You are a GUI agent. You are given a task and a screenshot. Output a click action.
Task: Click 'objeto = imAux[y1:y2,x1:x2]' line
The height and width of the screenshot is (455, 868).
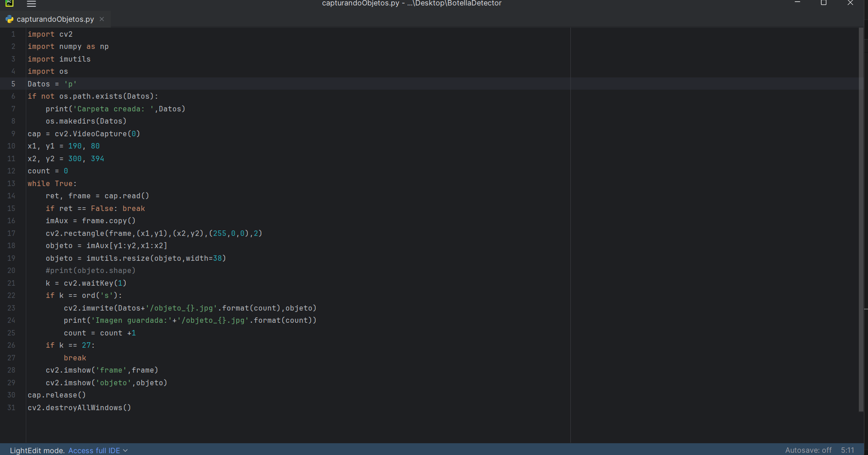[106, 245]
